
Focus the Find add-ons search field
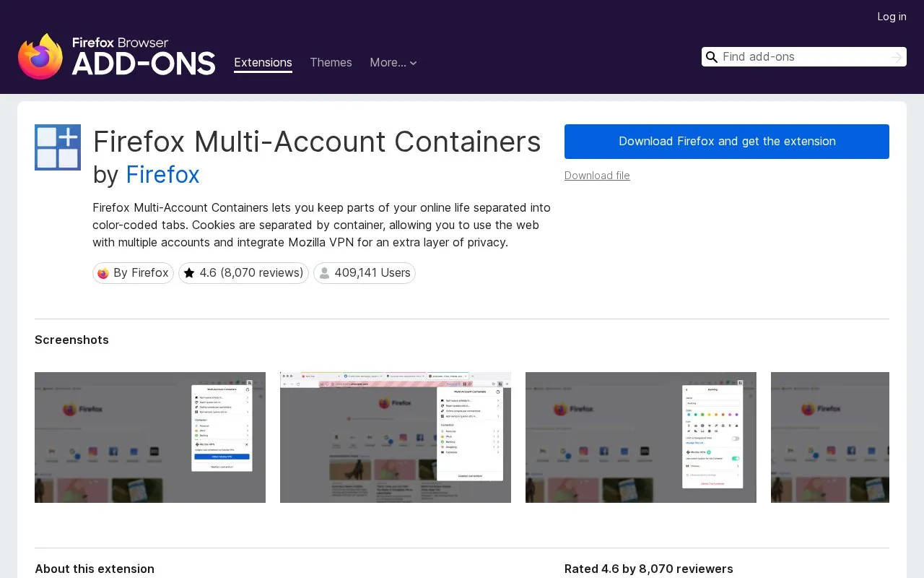(803, 57)
